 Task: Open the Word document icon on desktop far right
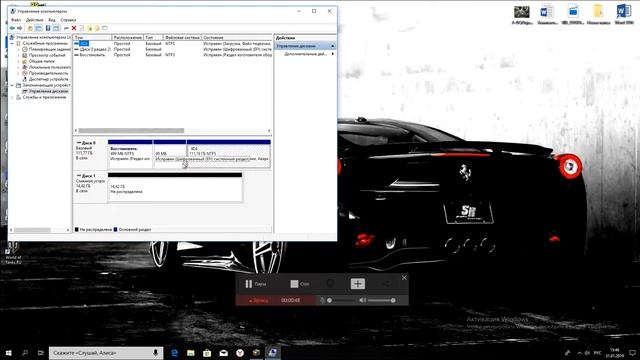pyautogui.click(x=623, y=15)
